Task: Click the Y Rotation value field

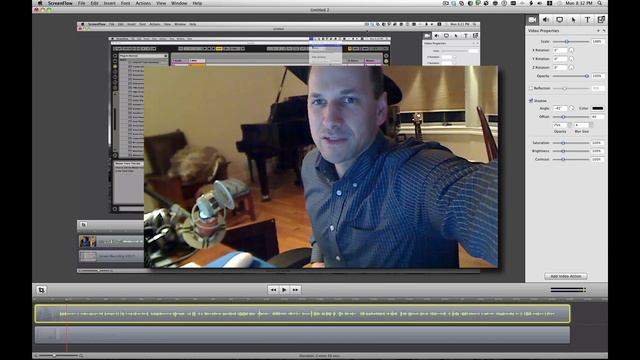Action: pos(560,59)
